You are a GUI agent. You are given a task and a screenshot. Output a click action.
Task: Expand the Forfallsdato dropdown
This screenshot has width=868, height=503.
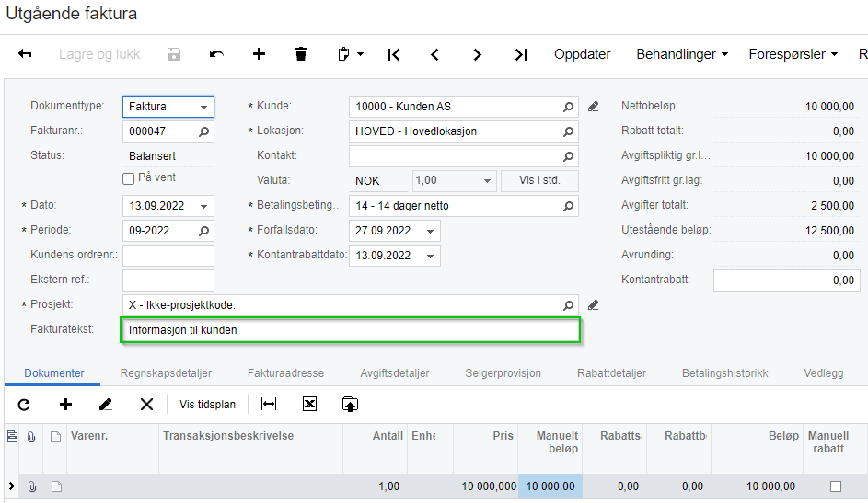point(430,231)
